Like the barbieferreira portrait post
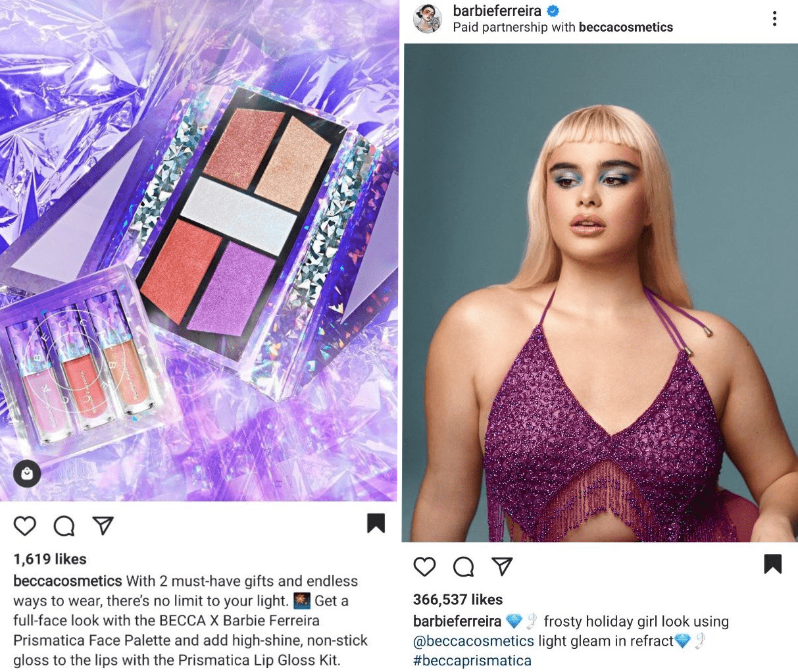 (x=424, y=566)
